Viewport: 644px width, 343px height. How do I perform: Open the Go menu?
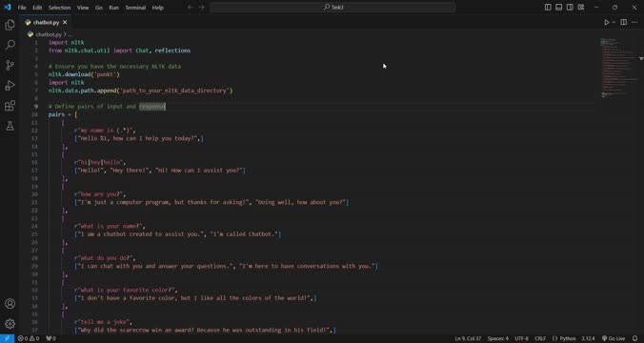99,8
